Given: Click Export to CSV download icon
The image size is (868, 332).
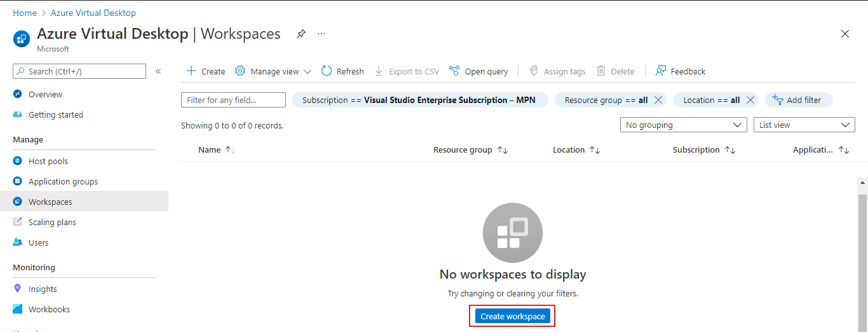Looking at the screenshot, I should pos(379,71).
